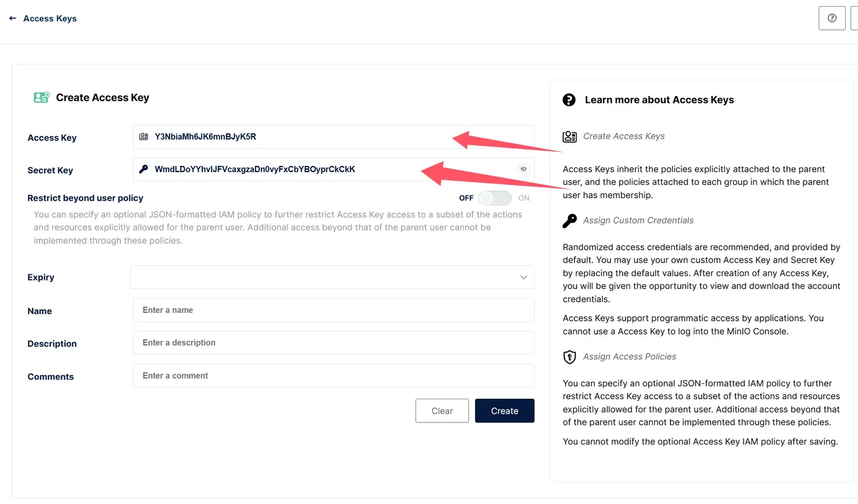The height and width of the screenshot is (504, 858).
Task: Toggle Secret Key visibility eye icon
Action: tap(523, 169)
